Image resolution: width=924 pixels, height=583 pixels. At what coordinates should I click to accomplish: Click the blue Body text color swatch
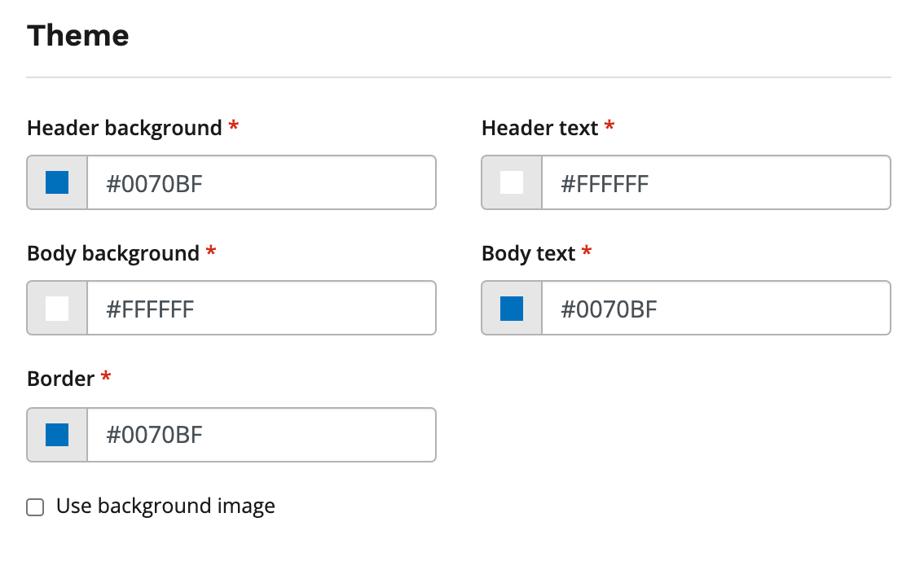point(512,309)
